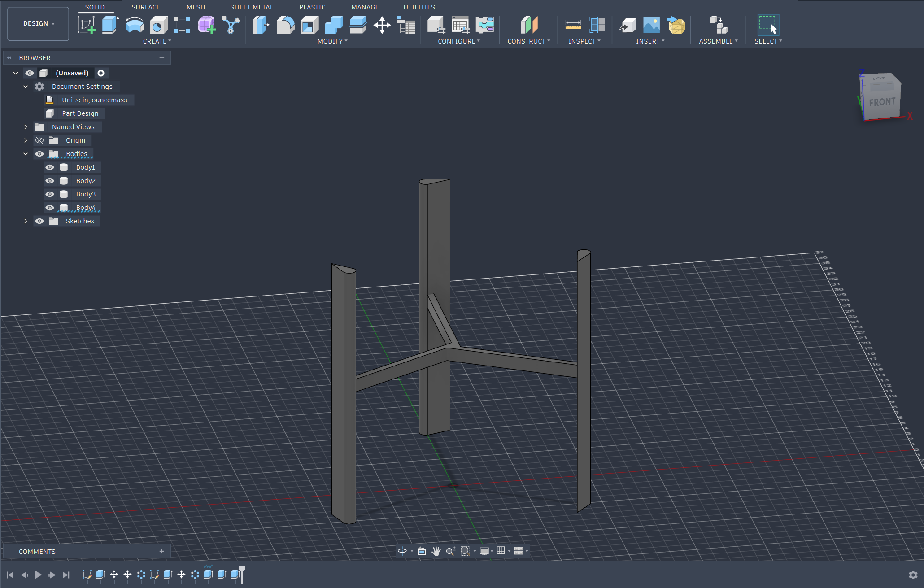This screenshot has height=588, width=924.
Task: Toggle visibility of Body2
Action: (50, 181)
